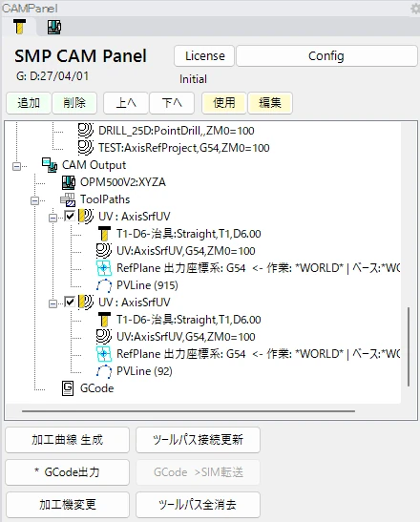The image size is (420, 522).
Task: Collapse the first UV : AxisSrfUV node
Action: (52, 218)
